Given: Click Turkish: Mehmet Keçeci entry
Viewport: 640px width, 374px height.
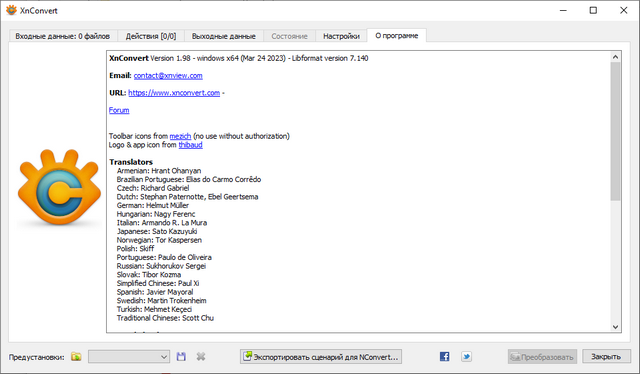Looking at the screenshot, I should [x=154, y=309].
